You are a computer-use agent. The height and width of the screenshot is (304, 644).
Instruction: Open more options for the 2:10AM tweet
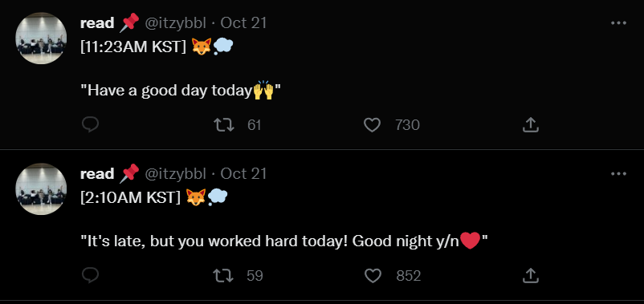[x=618, y=174]
